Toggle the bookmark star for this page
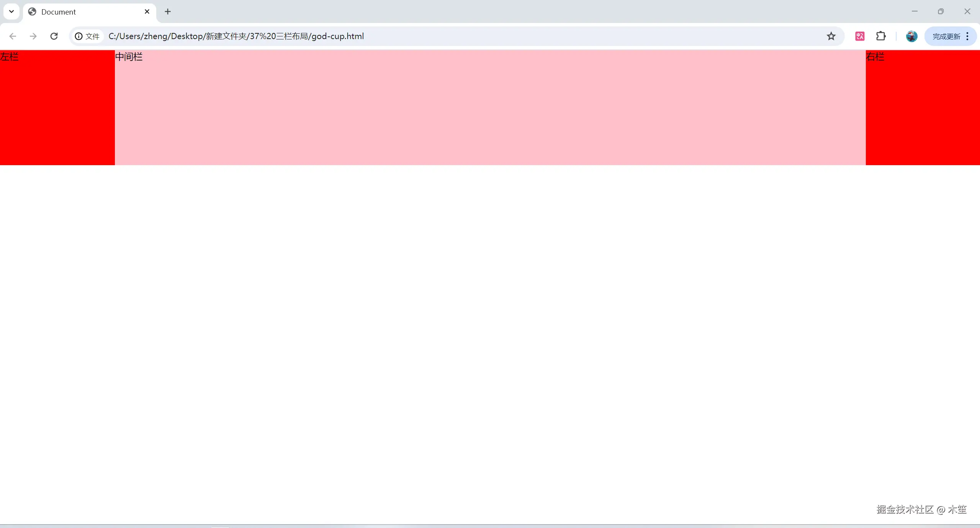 coord(831,36)
